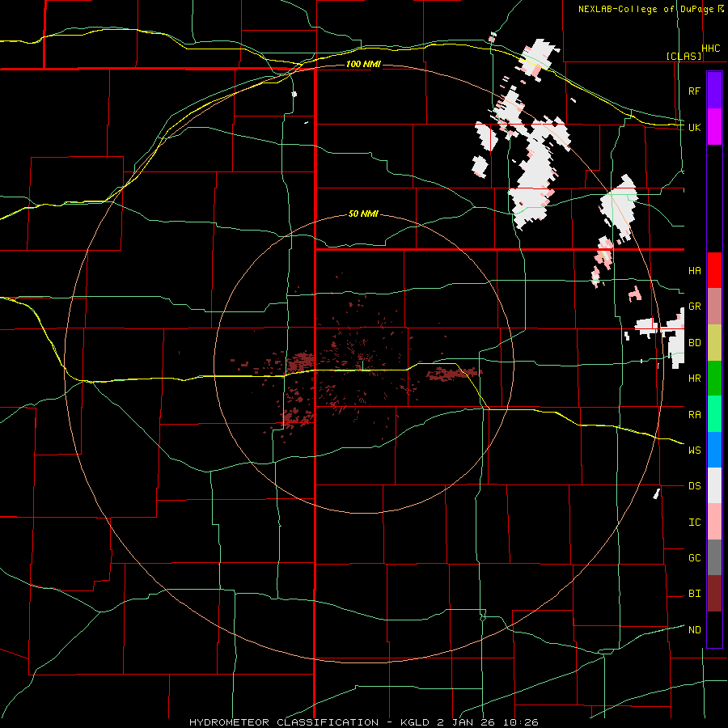This screenshot has height=728, width=728.
Task: Click the DS white legend color swatch
Action: pyautogui.click(x=714, y=485)
